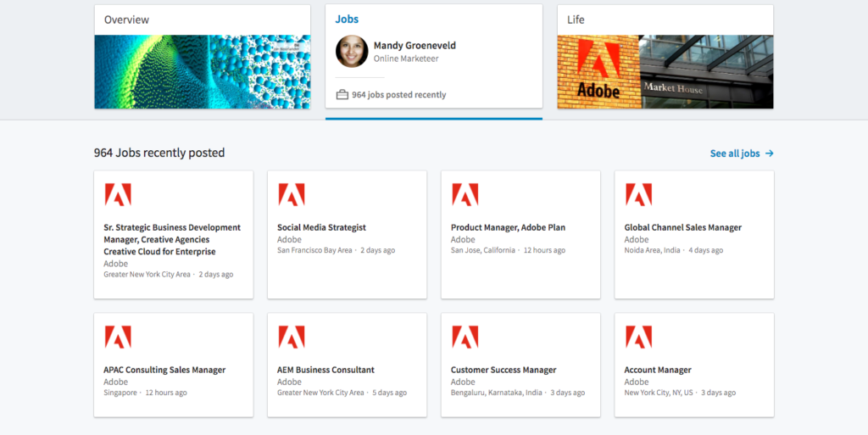The width and height of the screenshot is (868, 435).
Task: Click Adobe logo on APAC Consulting Sales Manager card
Action: click(x=118, y=337)
